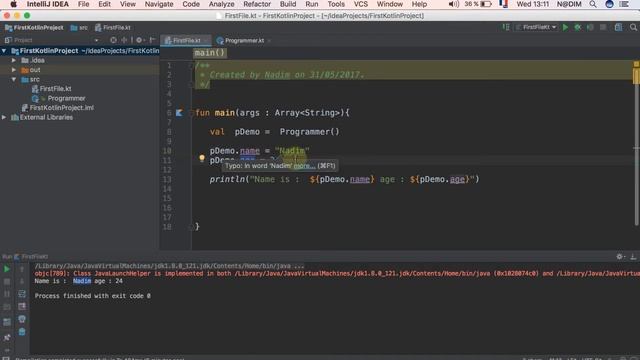Fold the main function with the fold marker
640x360 pixels.
coord(191,113)
